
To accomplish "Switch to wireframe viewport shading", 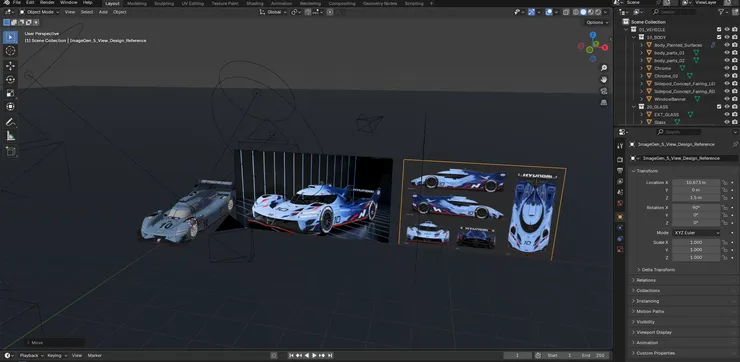I will coord(576,12).
